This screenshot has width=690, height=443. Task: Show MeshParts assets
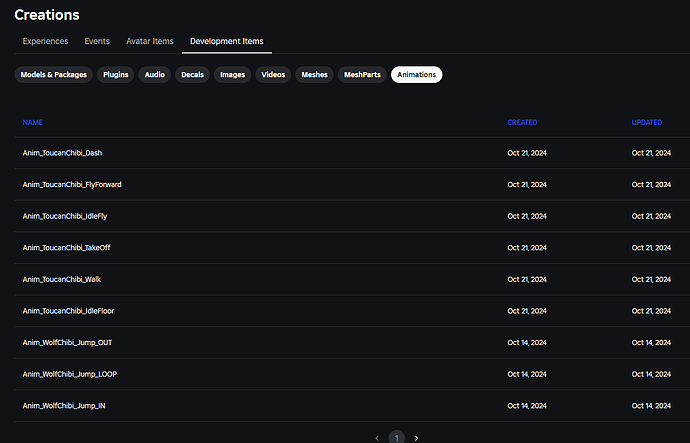[362, 75]
